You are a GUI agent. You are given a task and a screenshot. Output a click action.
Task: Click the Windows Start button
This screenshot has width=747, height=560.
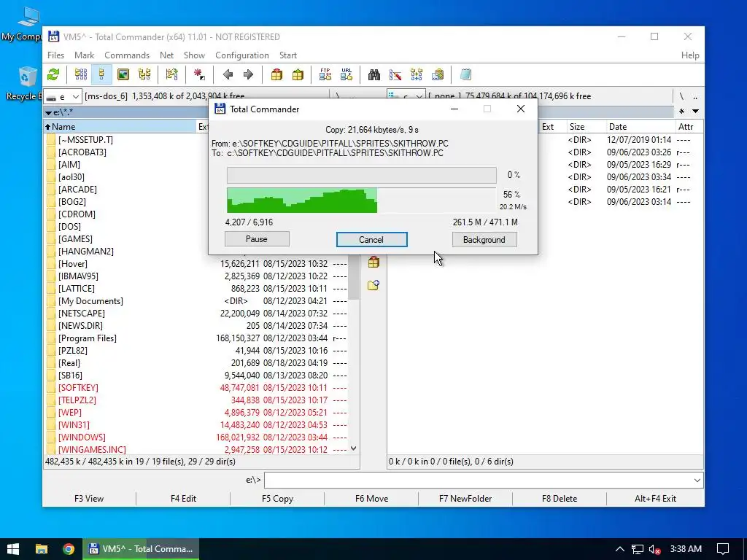(13, 549)
